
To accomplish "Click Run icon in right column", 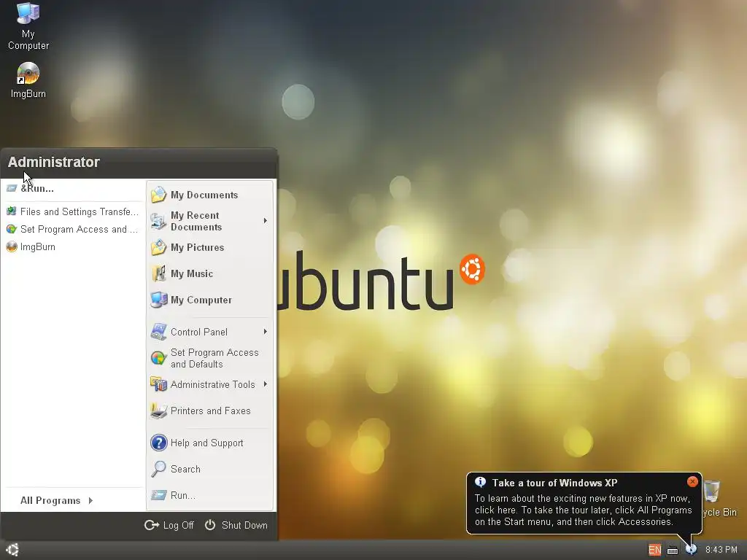I will [158, 495].
